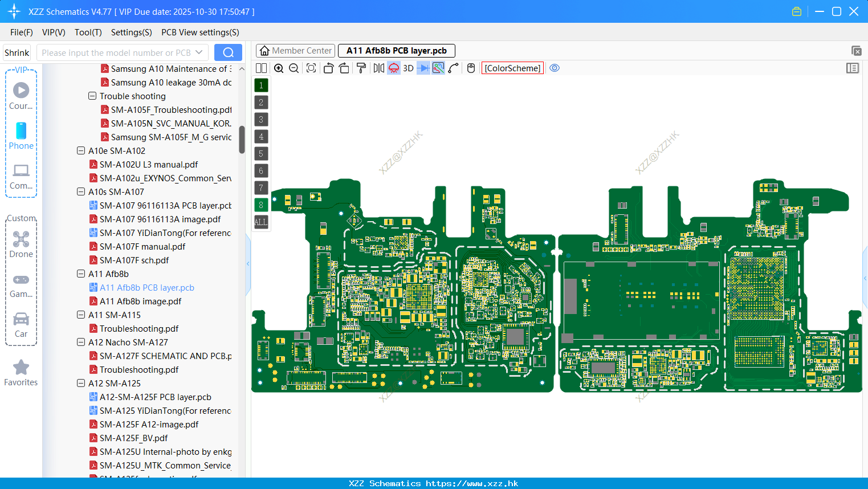Image resolution: width=868 pixels, height=489 pixels.
Task: Open SM-A127F SCHEMATIC AND PCB file
Action: 165,356
